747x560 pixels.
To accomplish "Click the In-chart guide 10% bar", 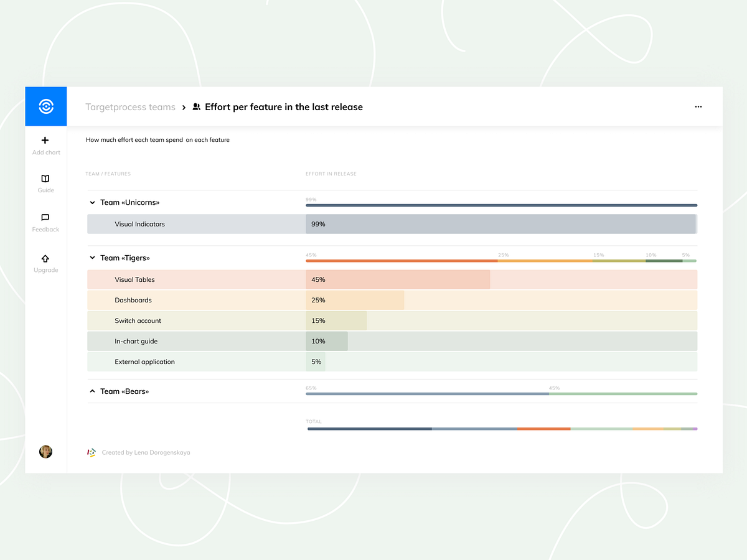I will point(327,341).
